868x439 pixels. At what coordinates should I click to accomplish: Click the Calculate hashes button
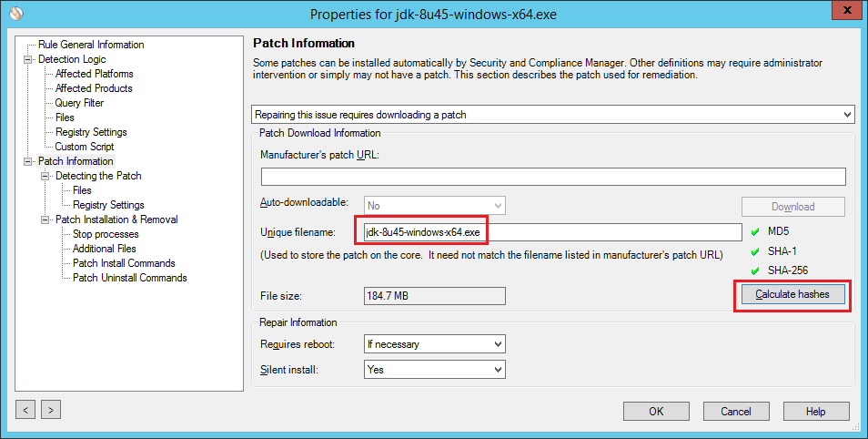[x=792, y=295]
